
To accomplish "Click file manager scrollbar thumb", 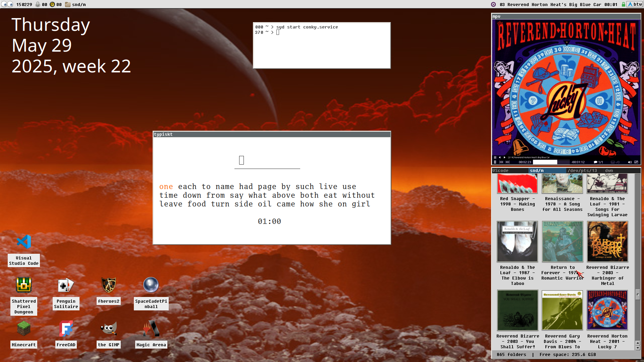I will coord(638,295).
